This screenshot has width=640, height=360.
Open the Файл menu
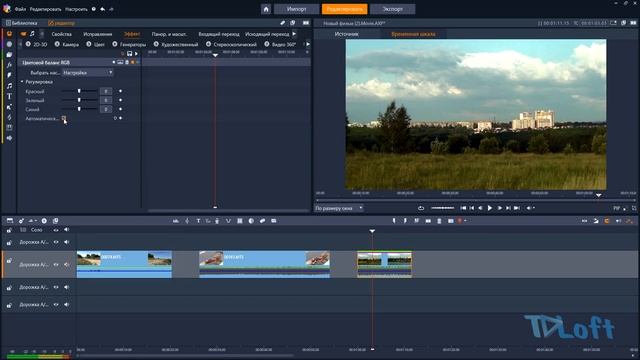(20, 9)
